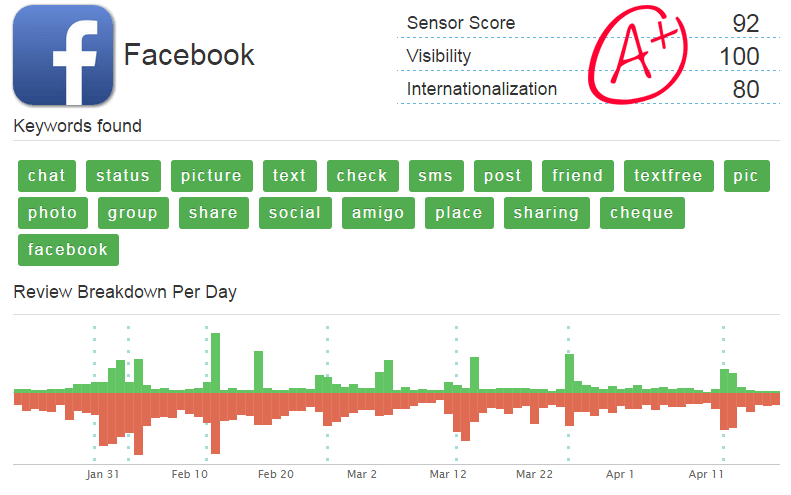This screenshot has height=495, width=791.
Task: Select the 'facebook' keyword tag
Action: (x=68, y=250)
